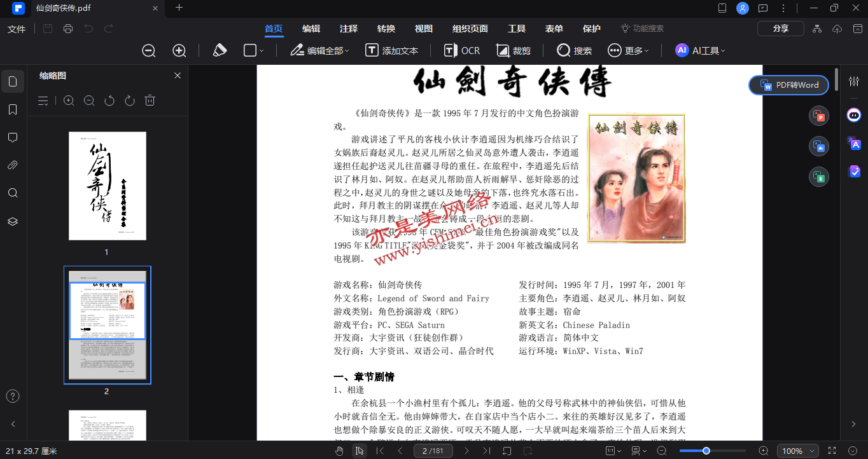This screenshot has width=868, height=459.
Task: Open the bookmarks panel in left sidebar
Action: point(13,110)
